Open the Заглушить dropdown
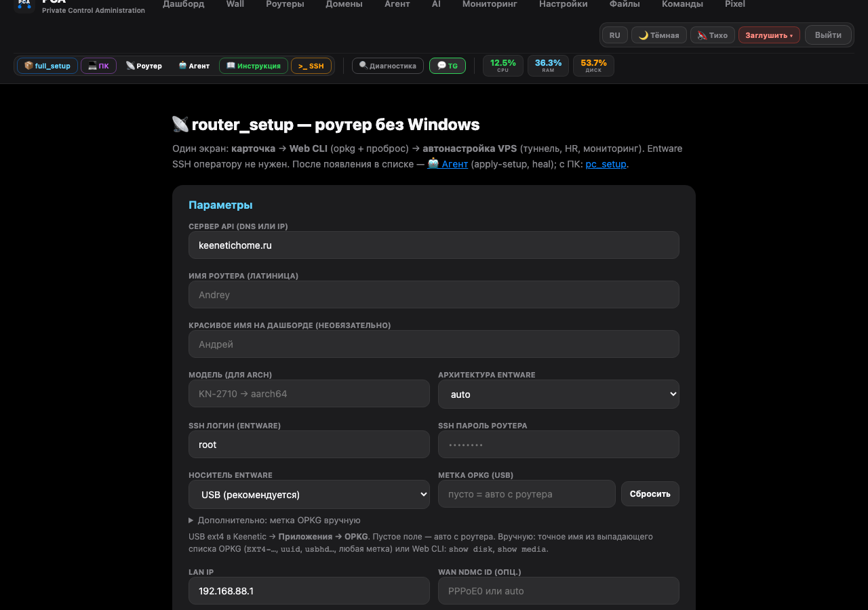Viewport: 868px width, 610px height. [x=769, y=35]
